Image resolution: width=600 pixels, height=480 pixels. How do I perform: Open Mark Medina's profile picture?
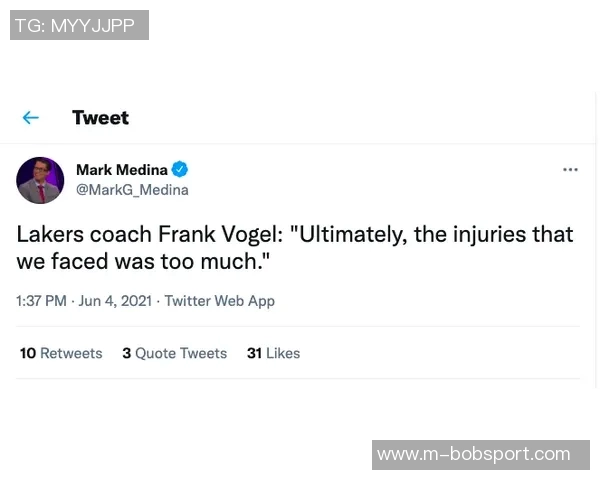(40, 180)
